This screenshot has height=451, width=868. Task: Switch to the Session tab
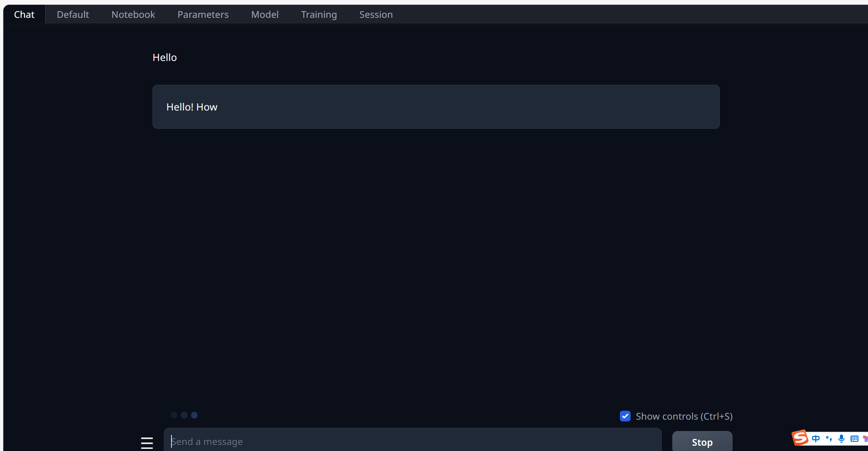[376, 15]
